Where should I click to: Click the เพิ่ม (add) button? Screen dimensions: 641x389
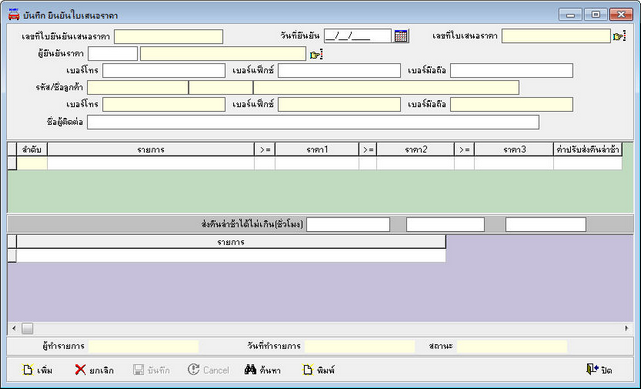tap(38, 370)
